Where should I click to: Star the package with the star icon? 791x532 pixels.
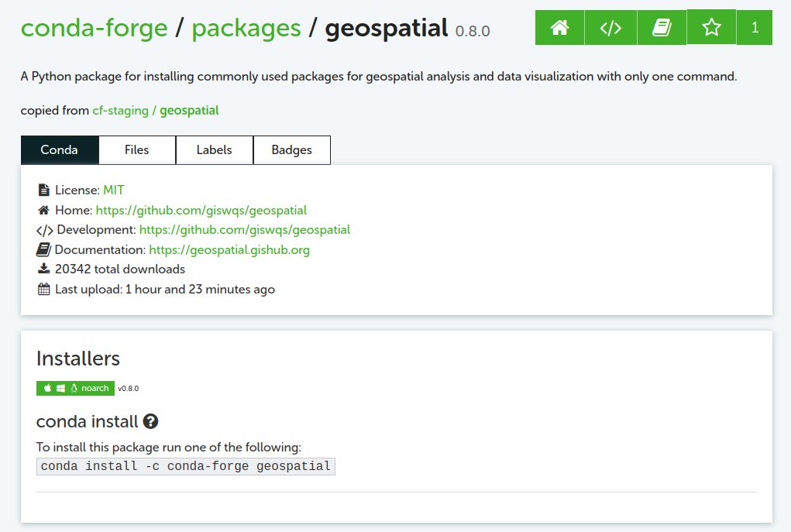711,27
